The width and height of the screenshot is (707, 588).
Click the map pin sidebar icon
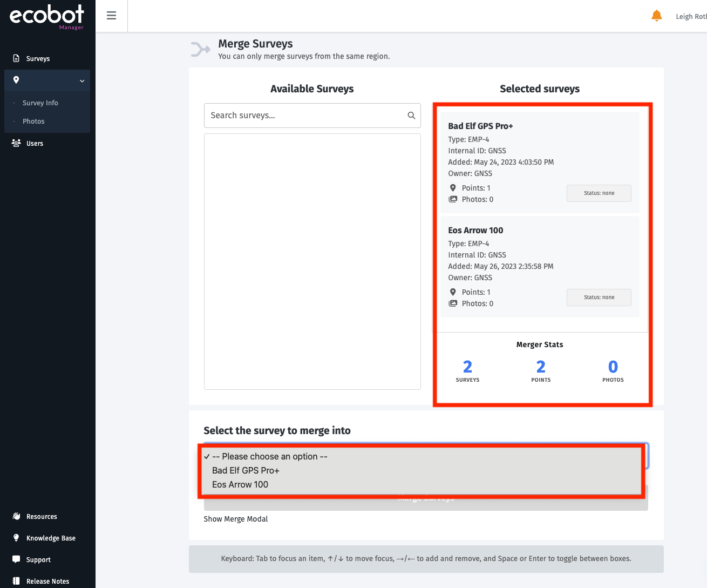pos(16,80)
